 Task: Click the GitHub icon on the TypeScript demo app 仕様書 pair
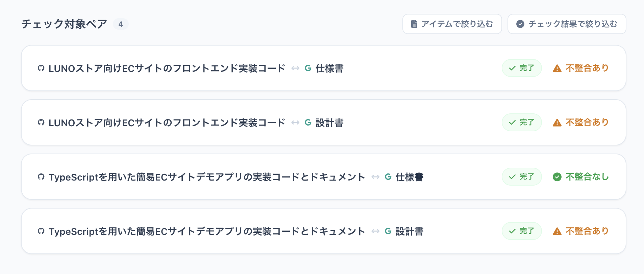point(41,176)
